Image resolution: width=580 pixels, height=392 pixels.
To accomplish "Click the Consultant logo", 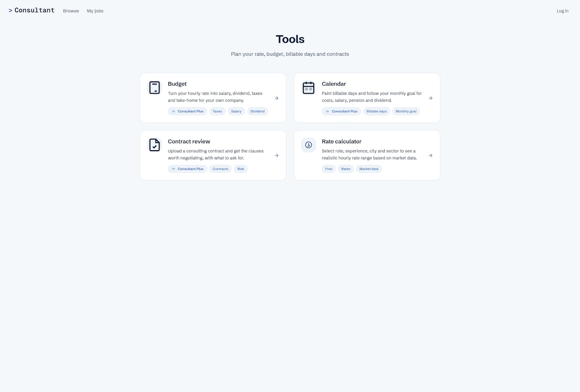I will point(32,10).
